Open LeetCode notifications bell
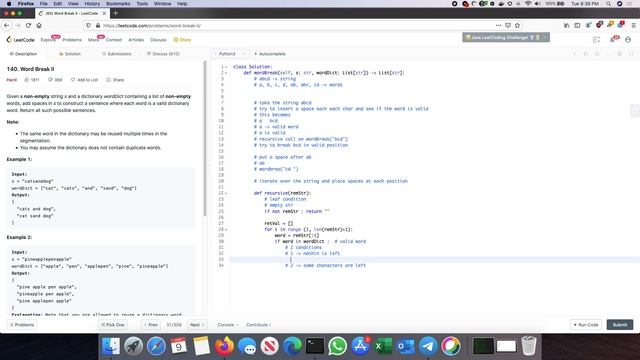The height and width of the screenshot is (360, 640). (613, 40)
